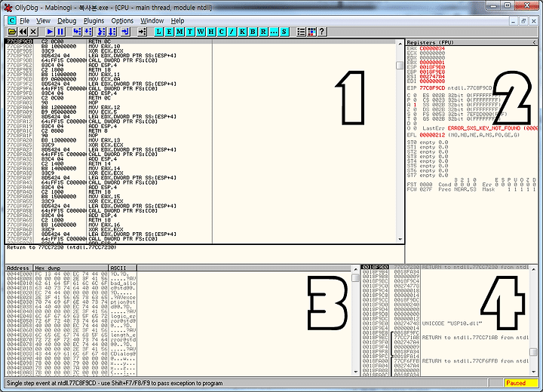This screenshot has height=392, width=543.
Task: Click the Hex dump column header
Action: tap(71, 268)
